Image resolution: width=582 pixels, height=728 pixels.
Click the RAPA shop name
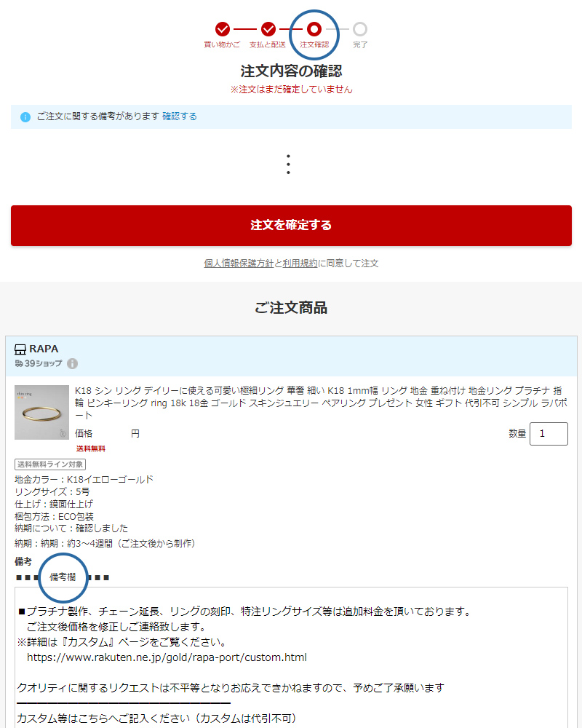click(x=44, y=349)
